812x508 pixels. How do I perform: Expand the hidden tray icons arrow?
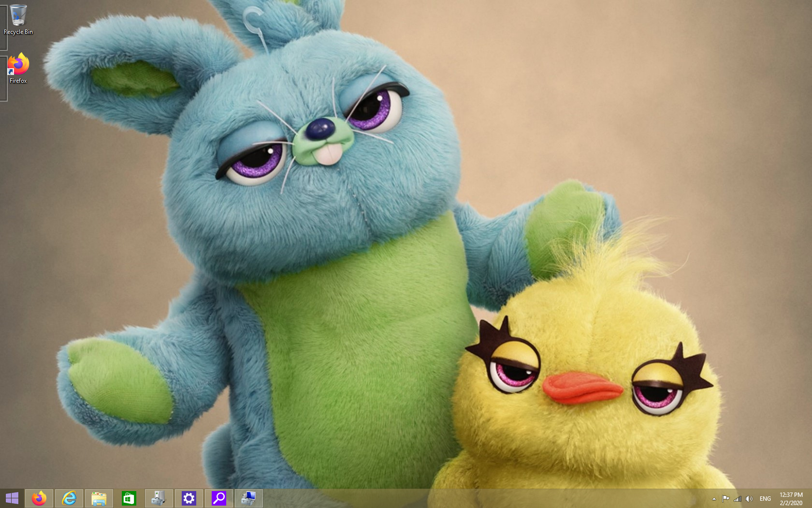[714, 499]
